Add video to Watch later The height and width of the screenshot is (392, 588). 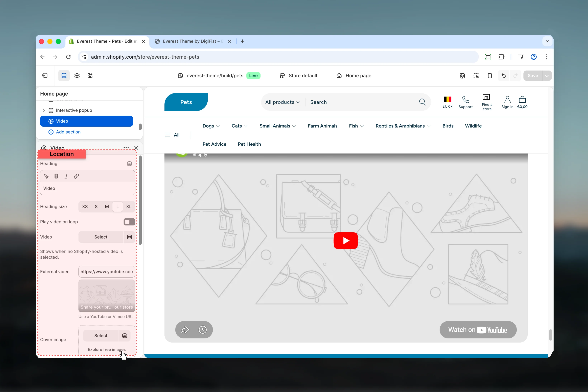click(x=203, y=330)
